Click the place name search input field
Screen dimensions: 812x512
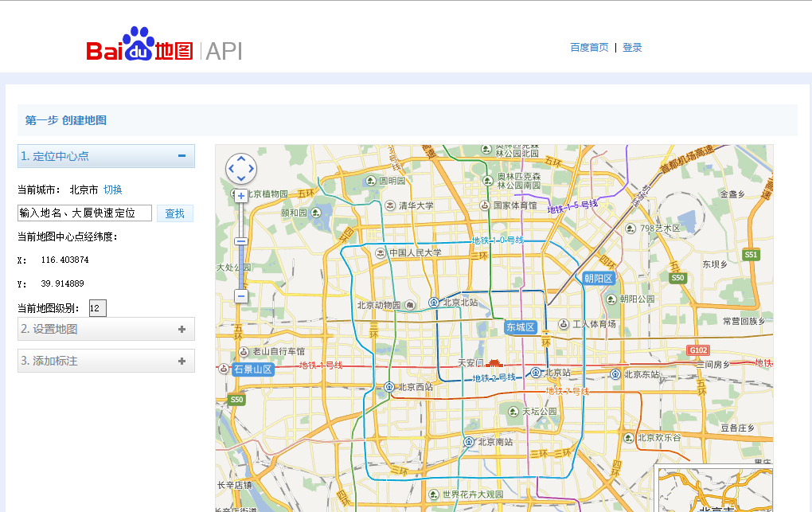click(x=84, y=213)
